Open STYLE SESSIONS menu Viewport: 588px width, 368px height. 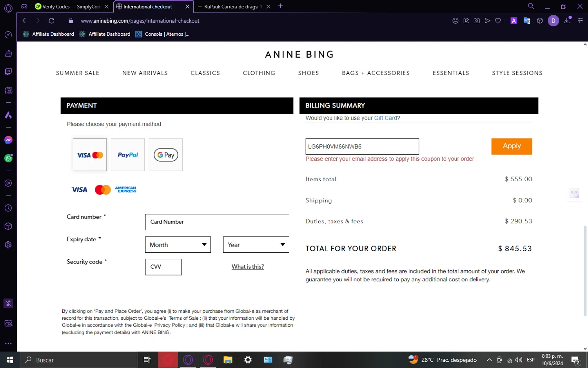pos(517,73)
